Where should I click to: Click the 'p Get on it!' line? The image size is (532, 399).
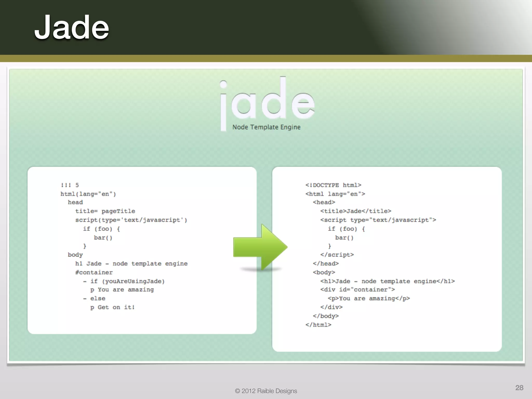pos(112,307)
